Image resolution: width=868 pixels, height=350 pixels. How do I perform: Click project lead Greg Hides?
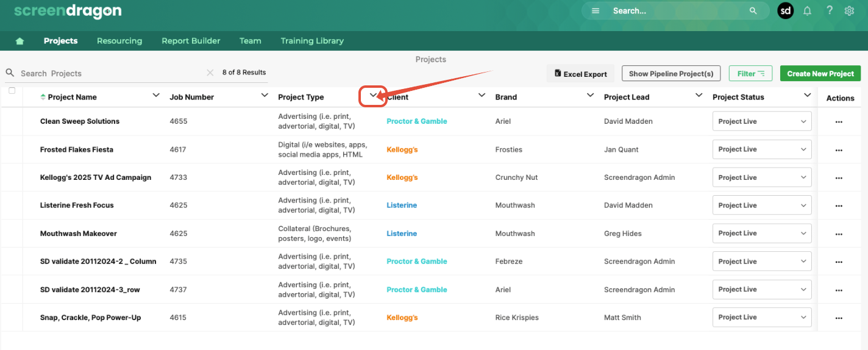point(624,234)
